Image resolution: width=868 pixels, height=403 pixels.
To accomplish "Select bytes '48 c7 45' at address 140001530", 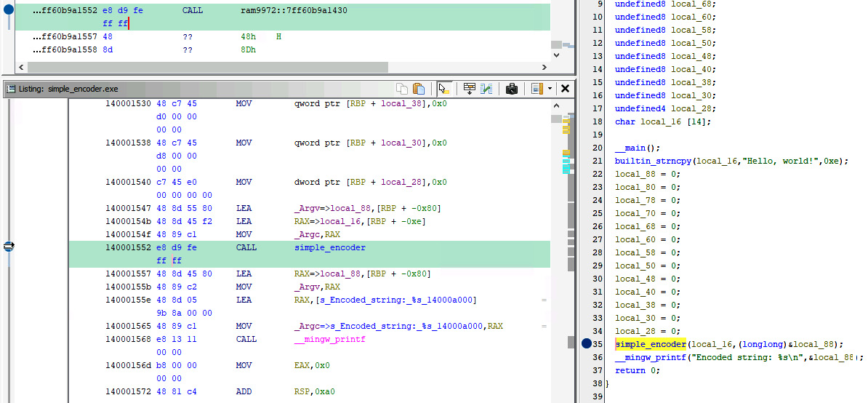I will coord(177,103).
